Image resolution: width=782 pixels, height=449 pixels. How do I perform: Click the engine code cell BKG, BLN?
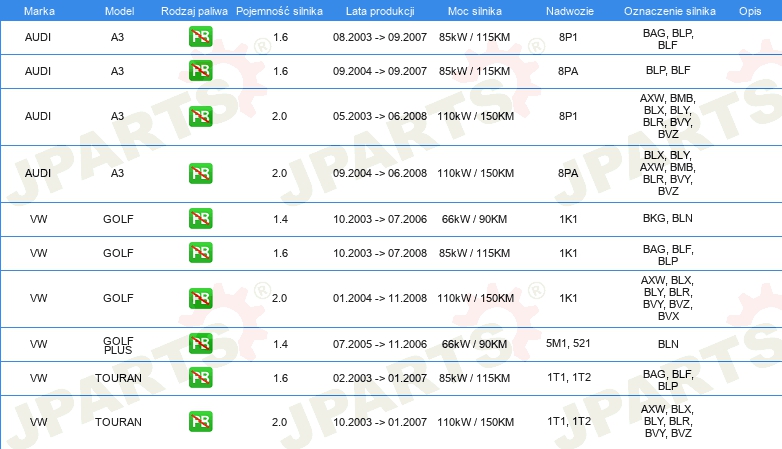[668, 218]
